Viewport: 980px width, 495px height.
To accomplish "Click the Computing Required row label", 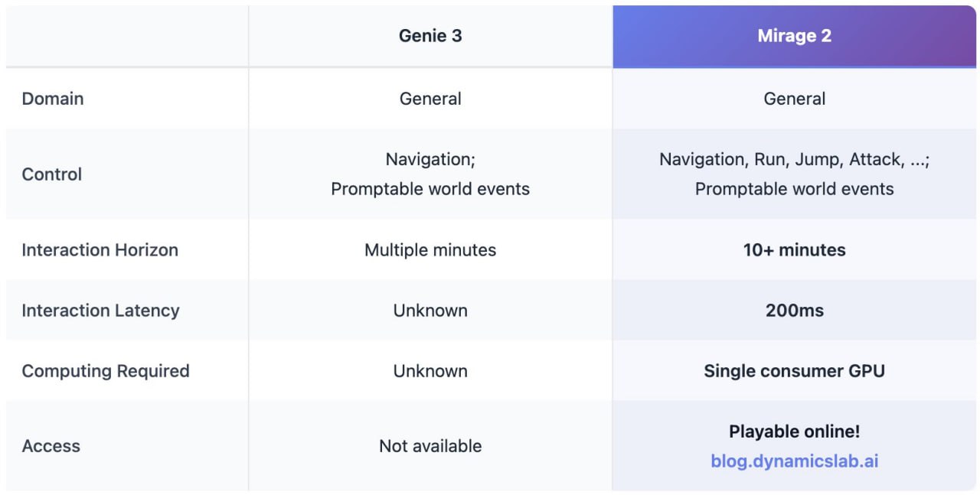I will (x=105, y=371).
